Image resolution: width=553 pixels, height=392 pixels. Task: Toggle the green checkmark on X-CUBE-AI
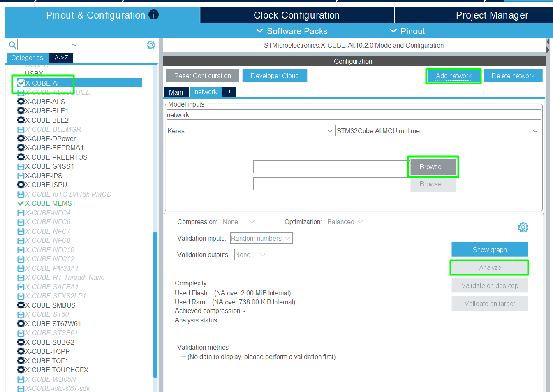pos(21,83)
